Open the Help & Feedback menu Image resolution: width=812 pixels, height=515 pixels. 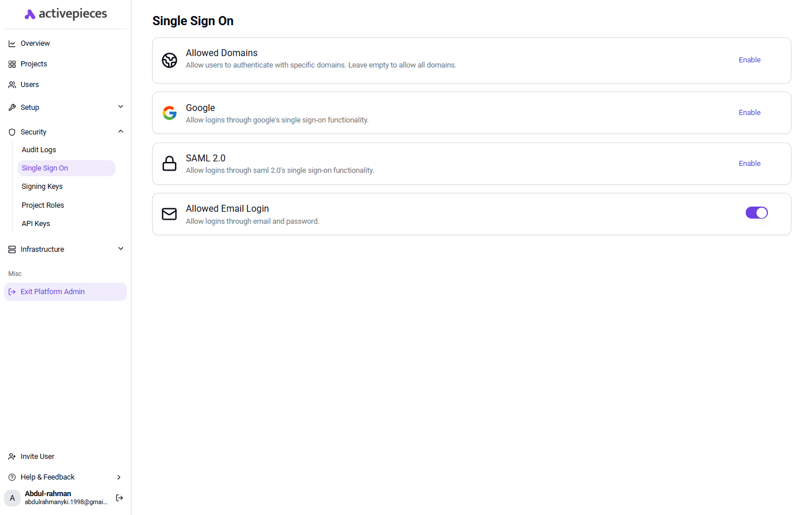pyautogui.click(x=47, y=477)
